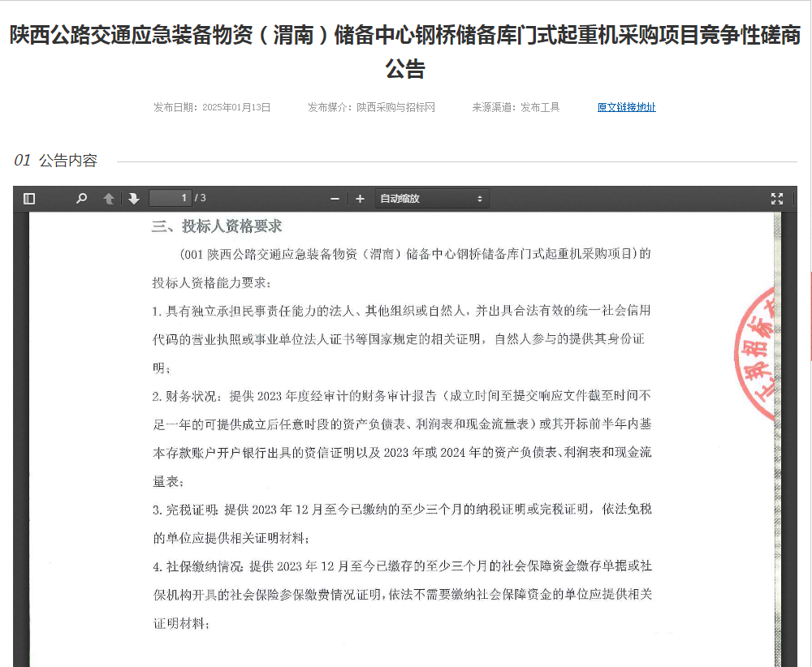The width and height of the screenshot is (812, 667).
Task: Open the 自动缩放 zoom dropdown
Action: point(431,199)
